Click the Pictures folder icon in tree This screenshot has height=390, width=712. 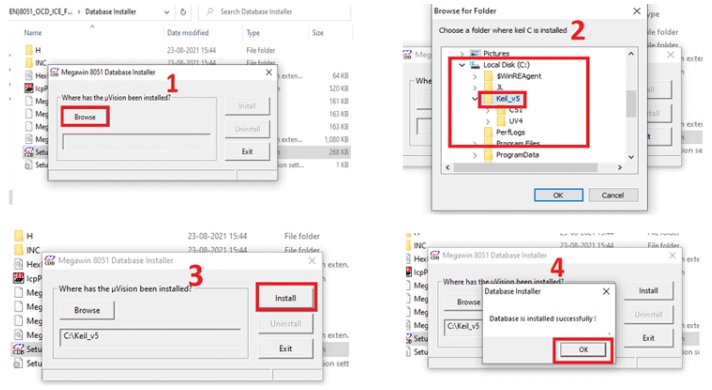tap(475, 54)
